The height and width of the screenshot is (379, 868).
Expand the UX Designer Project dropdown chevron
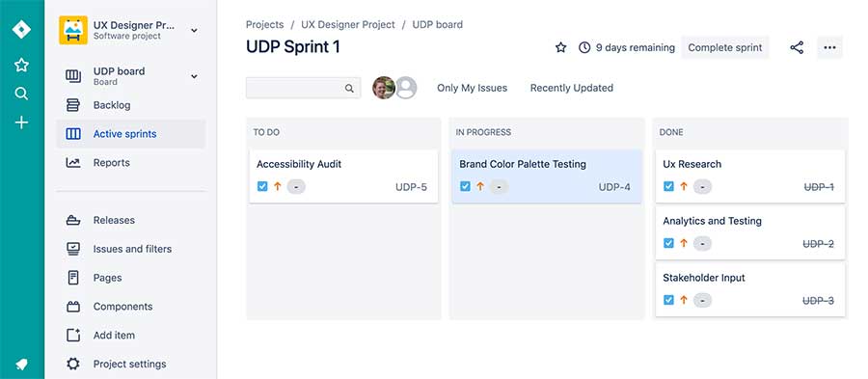tap(194, 31)
